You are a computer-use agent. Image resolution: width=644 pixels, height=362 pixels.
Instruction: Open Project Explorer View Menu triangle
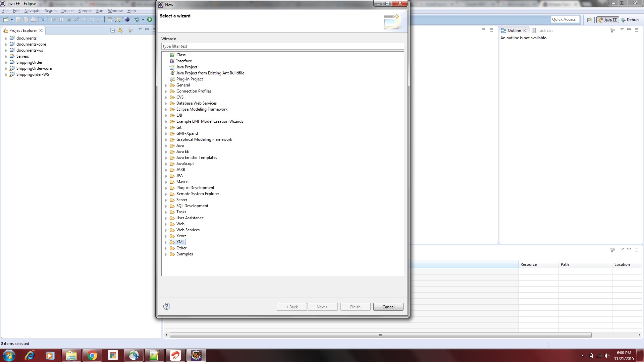140,29
